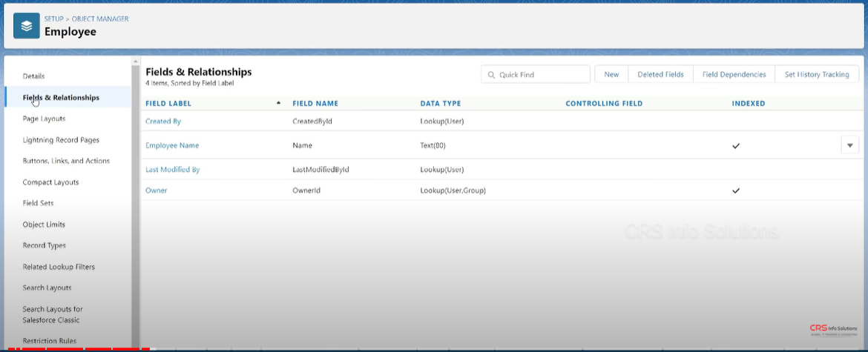Open Lightning Record Pages section
This screenshot has width=868, height=352.
pyautogui.click(x=61, y=140)
